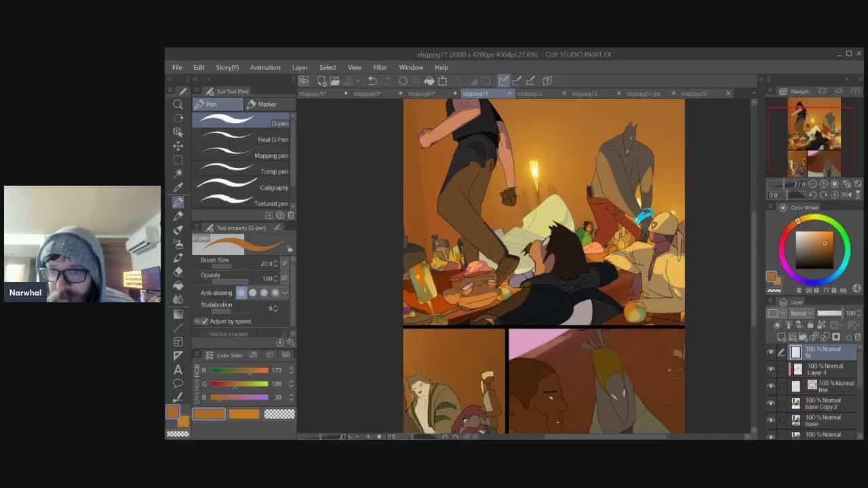Click the Open file folder icon
Viewport: 868px width, 488px height.
(x=334, y=81)
